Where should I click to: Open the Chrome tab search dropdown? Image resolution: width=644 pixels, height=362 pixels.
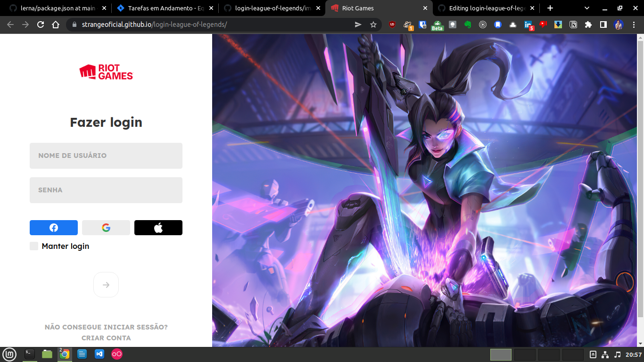coord(587,8)
